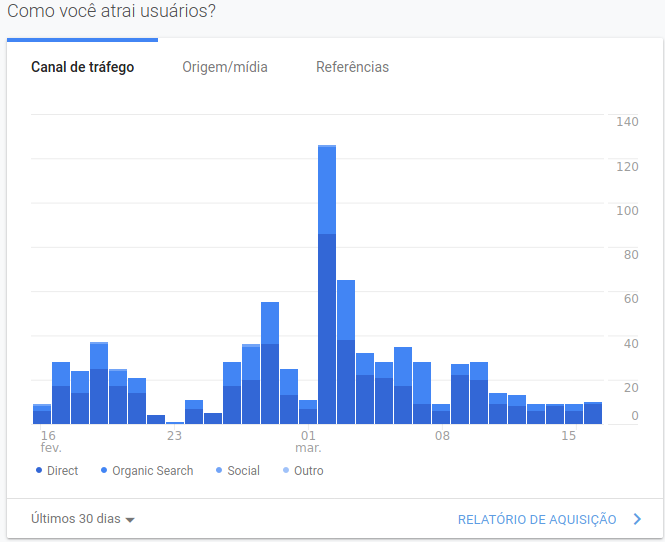Click the Direct legend color dot

39,470
